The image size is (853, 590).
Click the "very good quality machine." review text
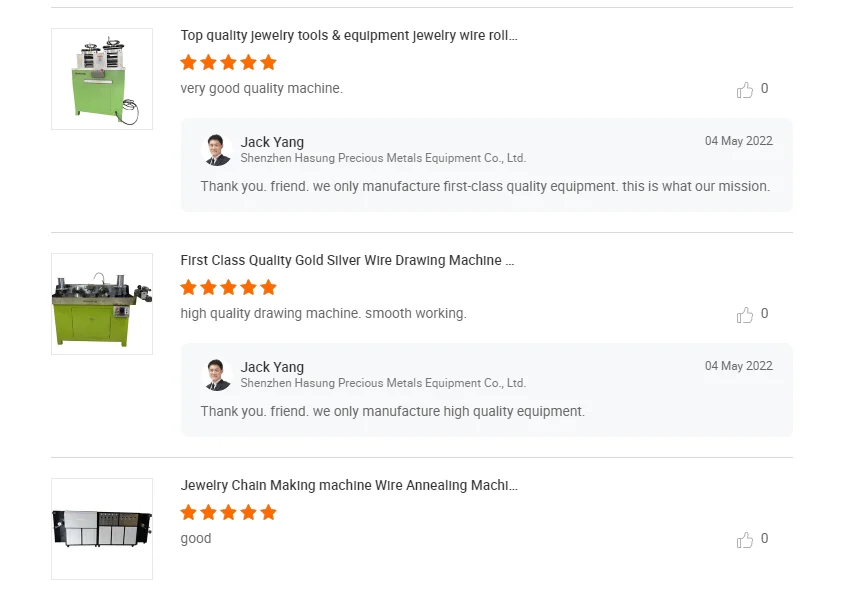[261, 88]
